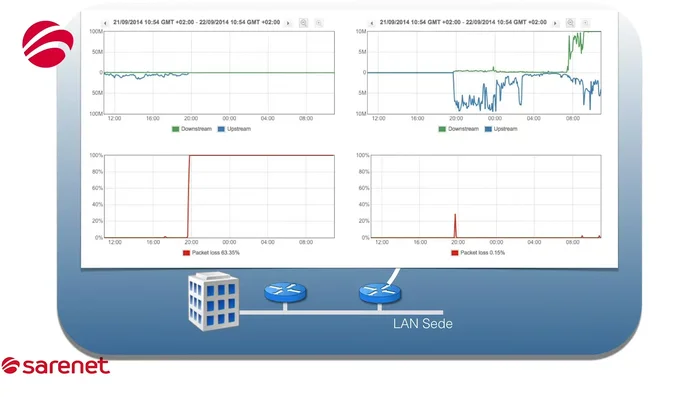Click the red sphere logo at top left
This screenshot has height=397, width=699.
coord(48,44)
